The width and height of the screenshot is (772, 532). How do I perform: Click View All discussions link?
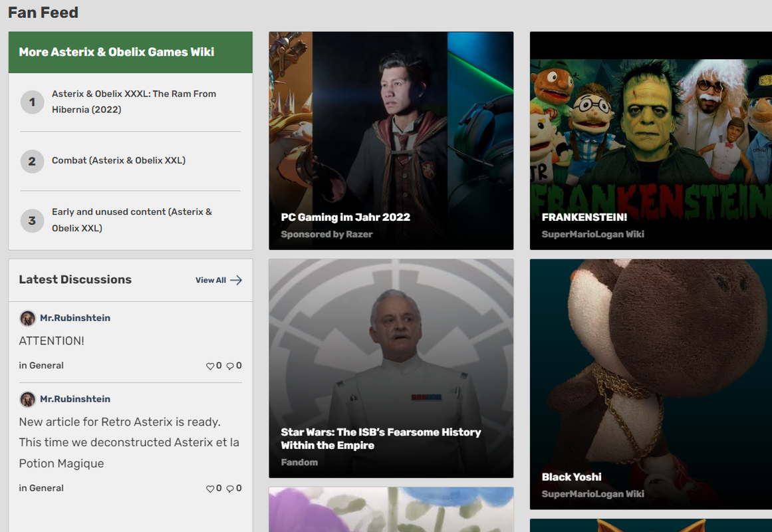click(x=219, y=280)
